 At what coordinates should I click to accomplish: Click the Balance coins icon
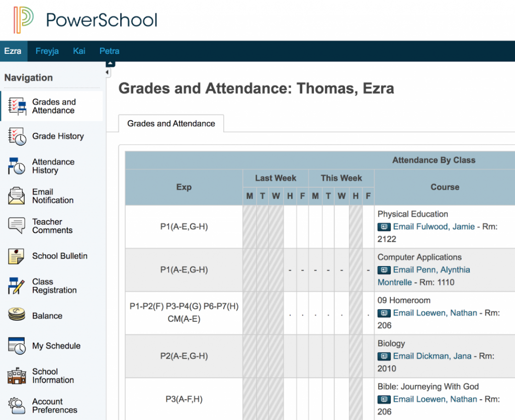pos(17,316)
